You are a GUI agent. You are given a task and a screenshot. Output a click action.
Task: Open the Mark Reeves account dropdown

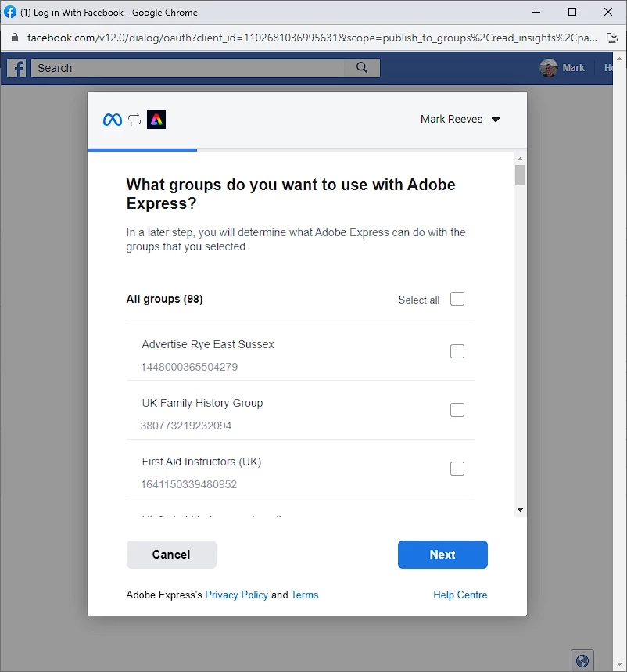point(460,119)
